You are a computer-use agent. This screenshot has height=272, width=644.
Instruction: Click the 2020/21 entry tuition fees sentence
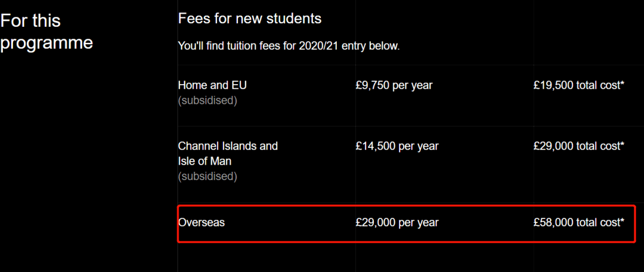(x=289, y=45)
